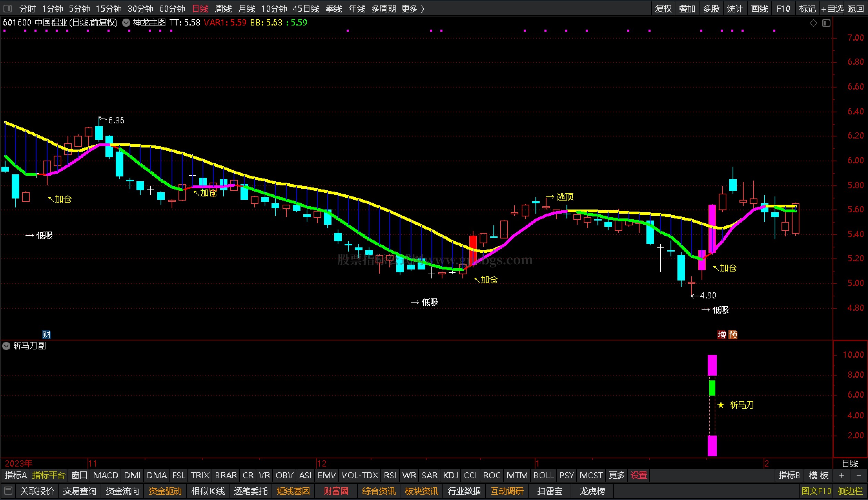Select the 日线 daily timeframe tab
This screenshot has height=500, width=868.
pos(200,9)
